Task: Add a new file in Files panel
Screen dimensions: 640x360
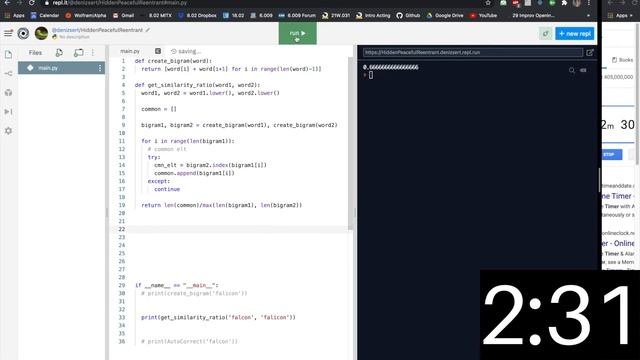Action: pyautogui.click(x=60, y=53)
